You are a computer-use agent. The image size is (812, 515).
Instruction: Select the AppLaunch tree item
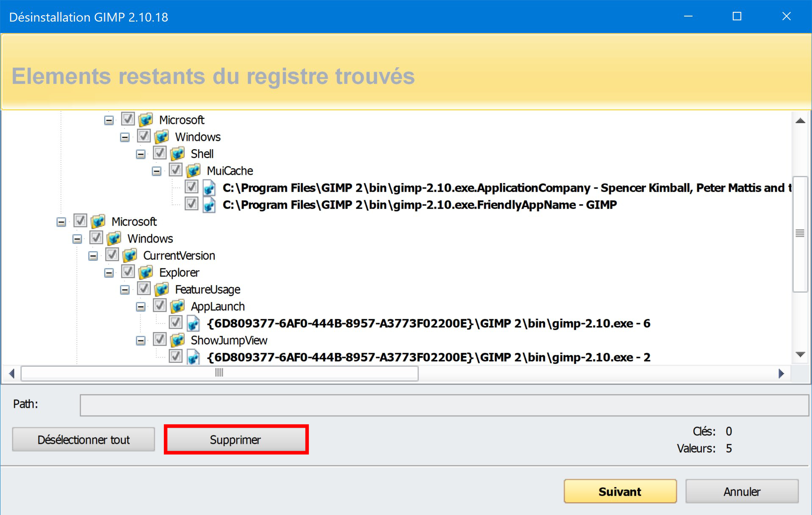218,307
